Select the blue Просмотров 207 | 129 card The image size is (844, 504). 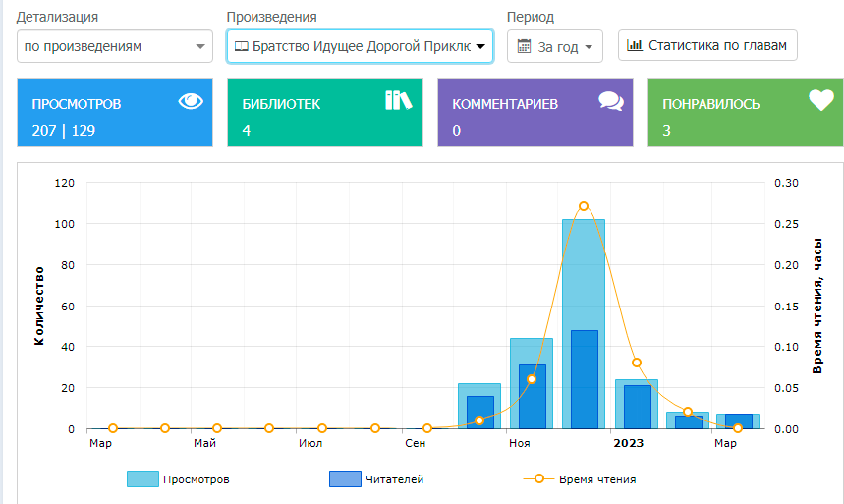click(115, 113)
